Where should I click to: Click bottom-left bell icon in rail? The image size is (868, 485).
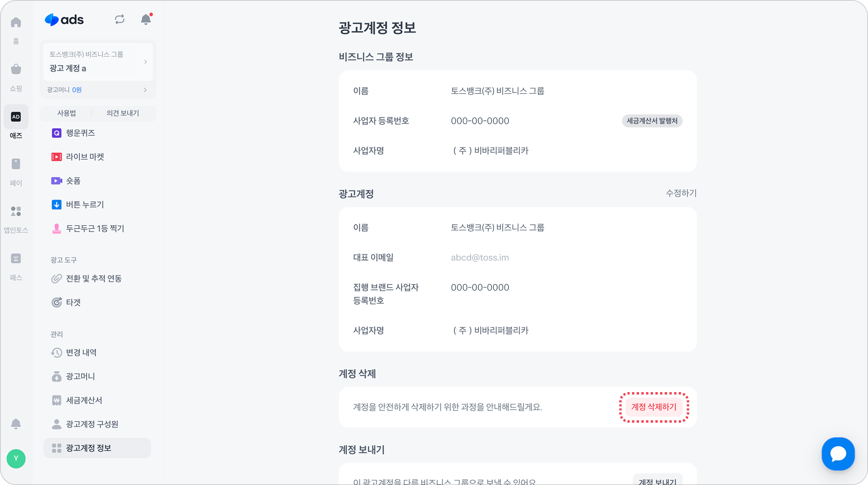[16, 424]
